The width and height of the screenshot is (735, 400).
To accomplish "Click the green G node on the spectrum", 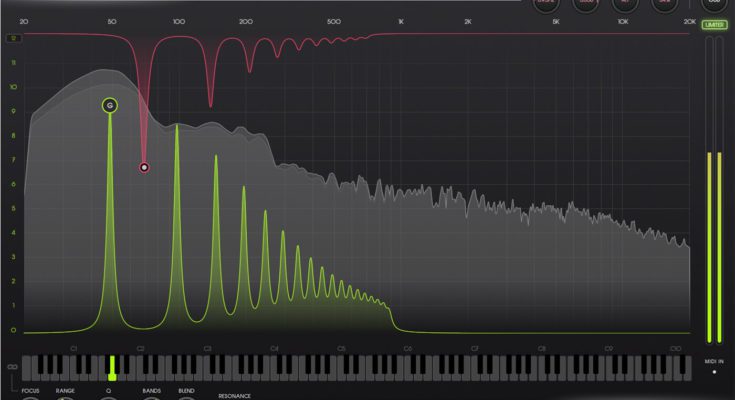I will 109,105.
